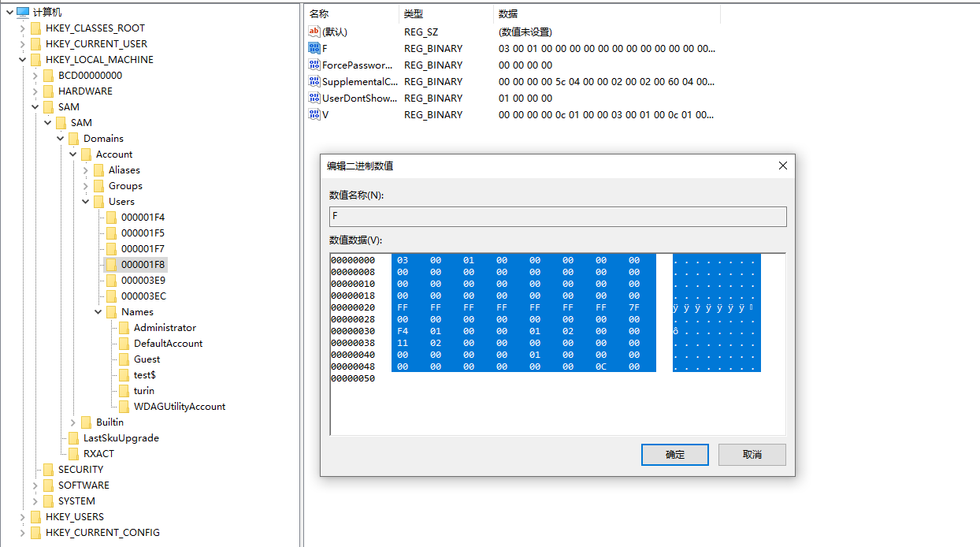The image size is (980, 547).
Task: Click data cell "01 00 00 00"
Action: coord(525,98)
